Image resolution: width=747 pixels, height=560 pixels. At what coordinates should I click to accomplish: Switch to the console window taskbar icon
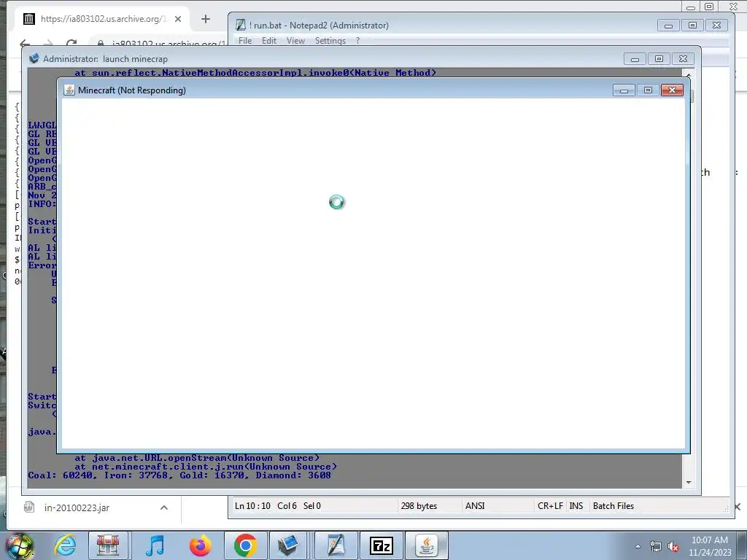(287, 545)
